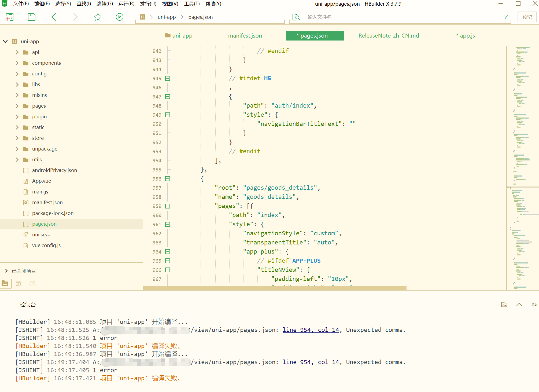Expand the pages folder
The height and width of the screenshot is (392, 539).
[17, 106]
